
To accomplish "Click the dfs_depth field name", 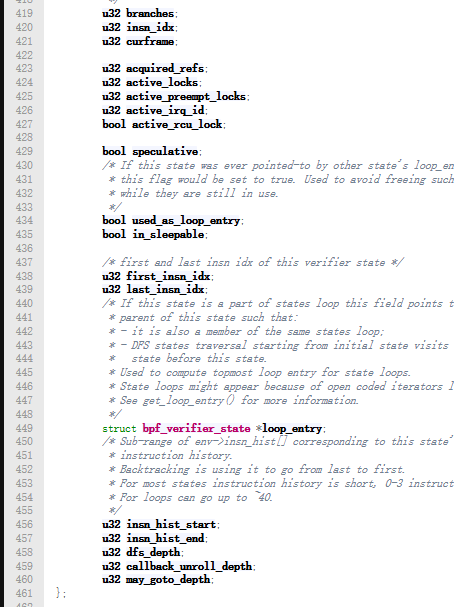I will 153,552.
